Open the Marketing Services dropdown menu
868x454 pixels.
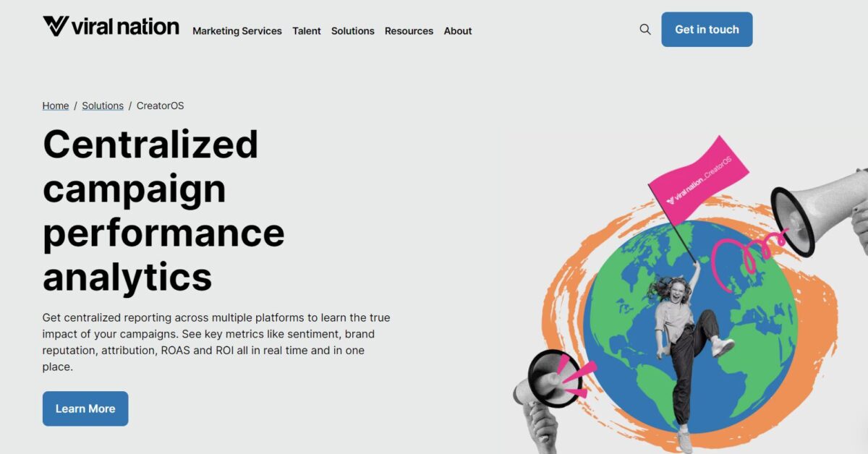(237, 31)
